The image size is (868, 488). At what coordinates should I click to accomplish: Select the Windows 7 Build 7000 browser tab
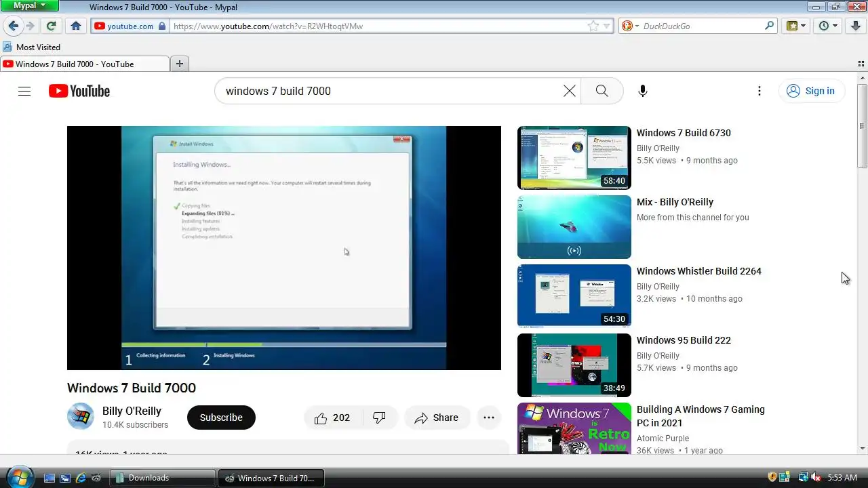pos(84,64)
